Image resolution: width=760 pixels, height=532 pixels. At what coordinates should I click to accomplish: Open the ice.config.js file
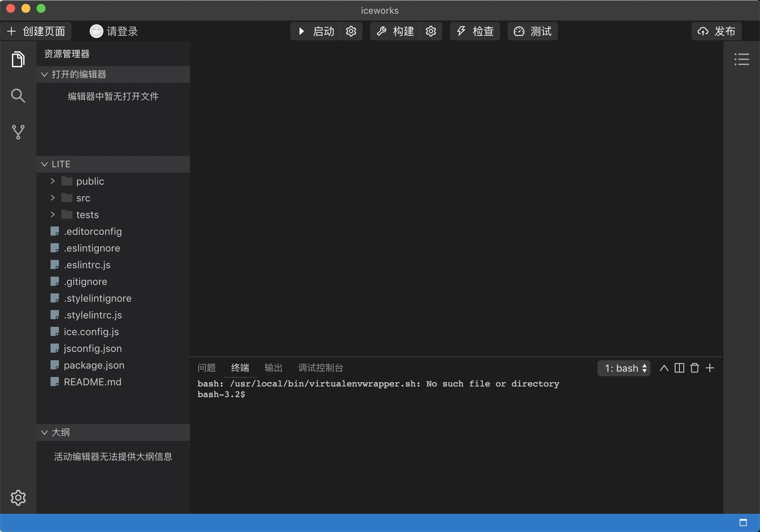coord(113,332)
